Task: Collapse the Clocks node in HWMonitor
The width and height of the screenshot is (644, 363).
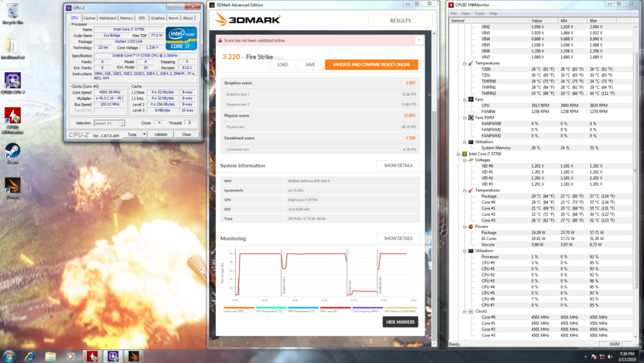Action: pos(464,311)
